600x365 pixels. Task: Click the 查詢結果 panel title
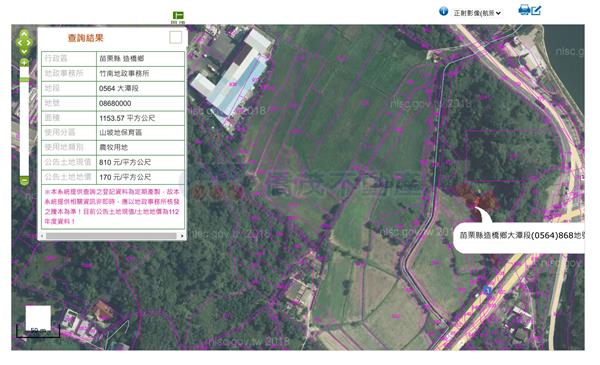pos(85,38)
